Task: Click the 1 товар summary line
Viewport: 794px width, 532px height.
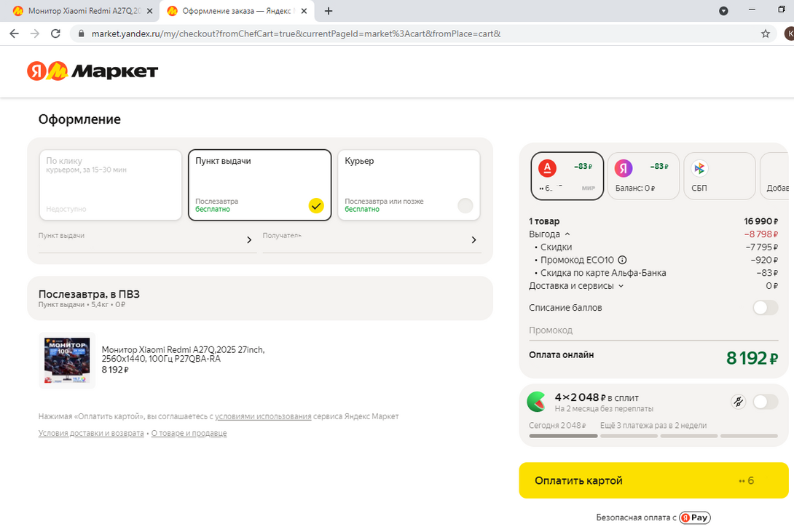Action: 653,221
